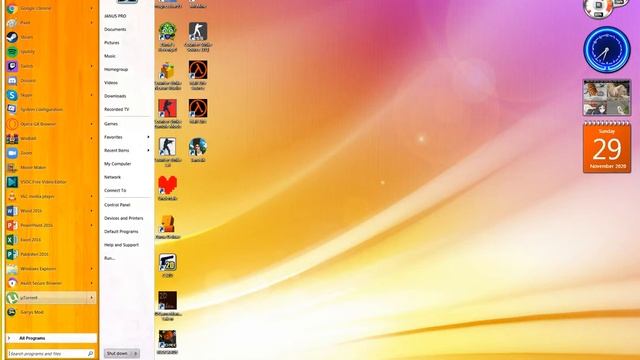Open Help and Support

coord(121,245)
